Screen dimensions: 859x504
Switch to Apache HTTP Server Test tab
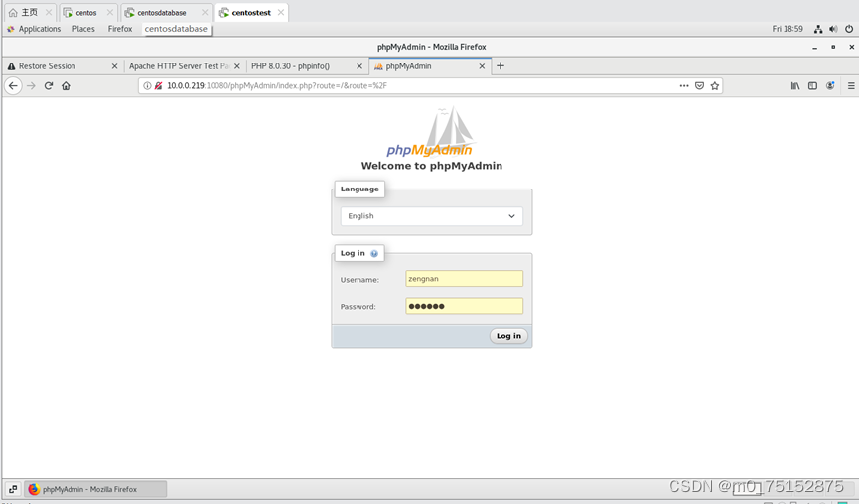pyautogui.click(x=185, y=66)
